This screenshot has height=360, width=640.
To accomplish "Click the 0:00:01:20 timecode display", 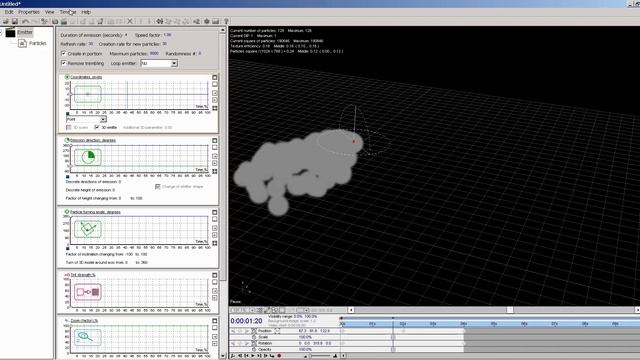I will (x=246, y=321).
